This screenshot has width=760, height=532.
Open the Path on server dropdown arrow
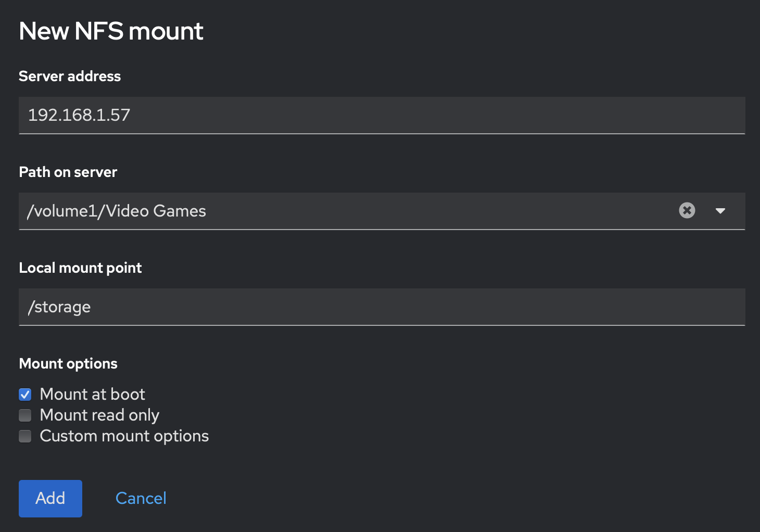[x=720, y=211]
